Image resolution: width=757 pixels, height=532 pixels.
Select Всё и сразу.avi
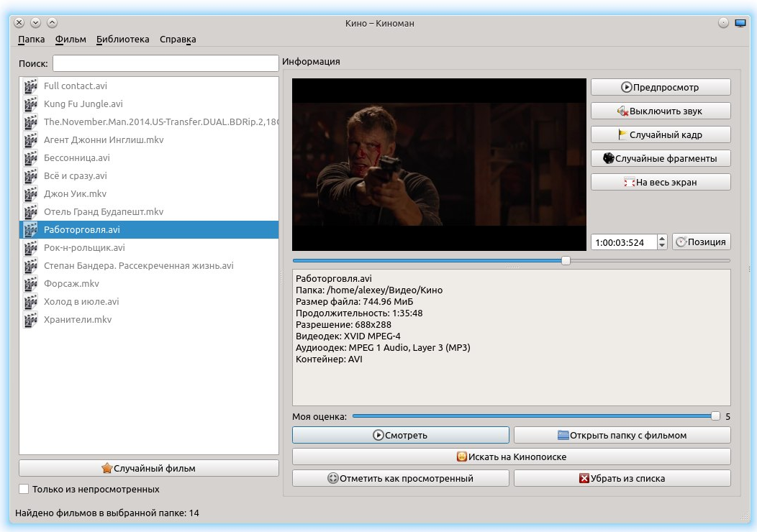click(149, 175)
